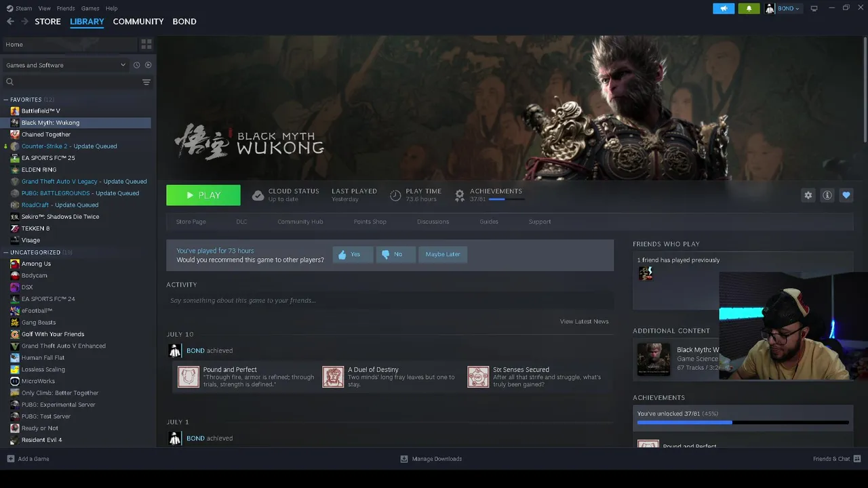Select TEKKEN 8 in the list
The image size is (868, 488).
click(35, 228)
